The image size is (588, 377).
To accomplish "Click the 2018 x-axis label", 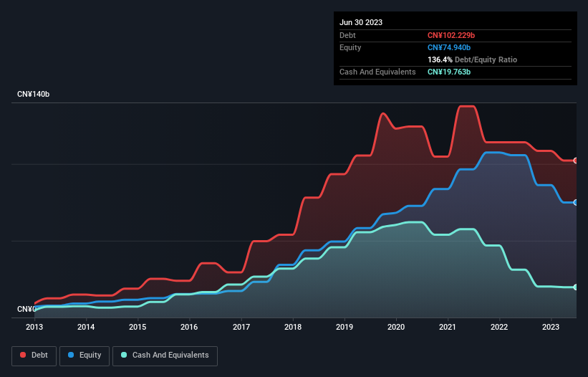I will point(293,327).
